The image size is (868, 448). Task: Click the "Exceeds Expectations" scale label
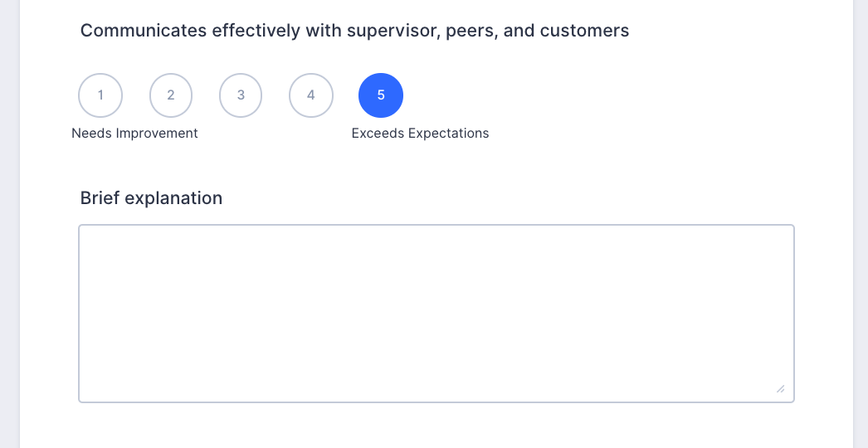[x=420, y=134]
